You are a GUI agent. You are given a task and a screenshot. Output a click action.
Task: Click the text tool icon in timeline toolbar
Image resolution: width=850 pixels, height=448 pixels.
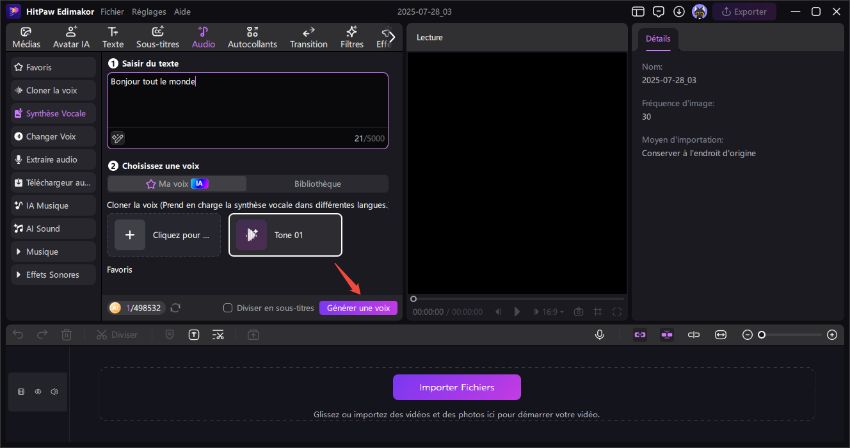pos(193,335)
